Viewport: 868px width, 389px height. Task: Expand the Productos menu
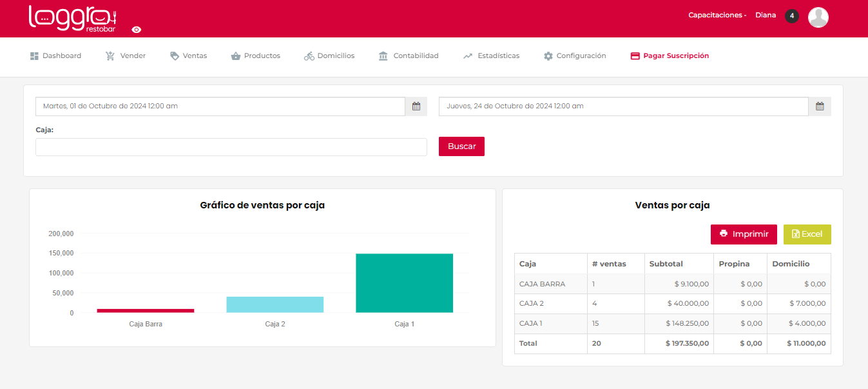[x=256, y=56]
